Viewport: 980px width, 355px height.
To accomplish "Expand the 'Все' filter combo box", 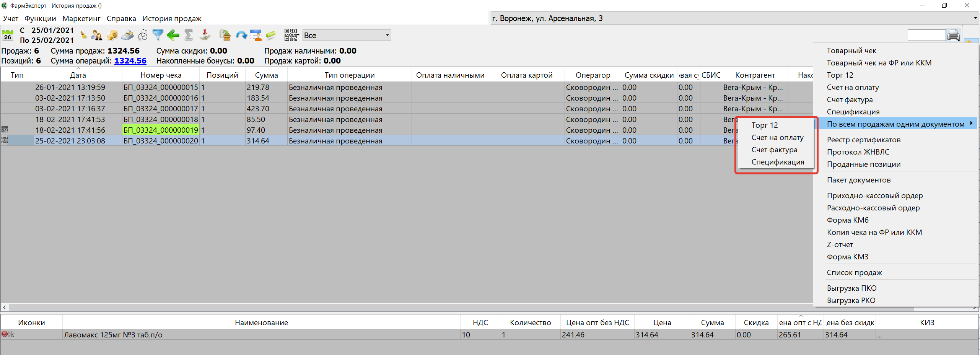I will pos(387,36).
